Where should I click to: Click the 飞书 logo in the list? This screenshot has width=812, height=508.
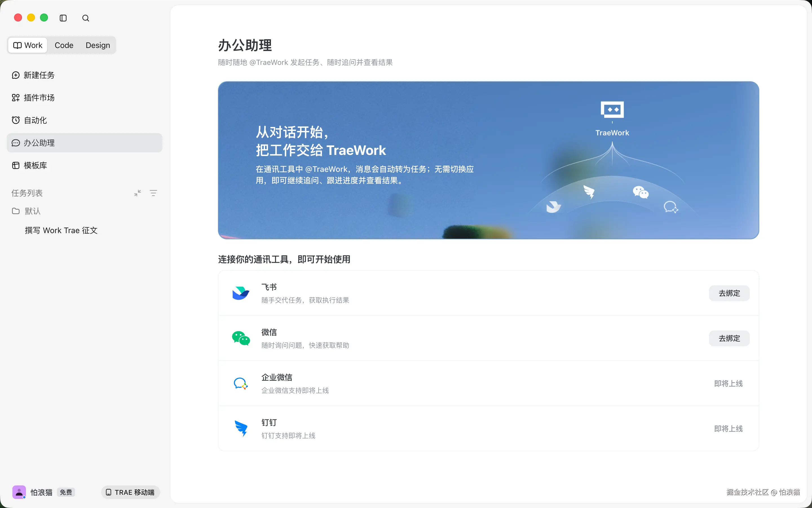[x=241, y=293]
